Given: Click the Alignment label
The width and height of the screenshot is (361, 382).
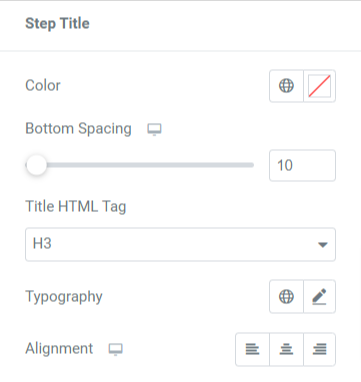Looking at the screenshot, I should click(59, 349).
